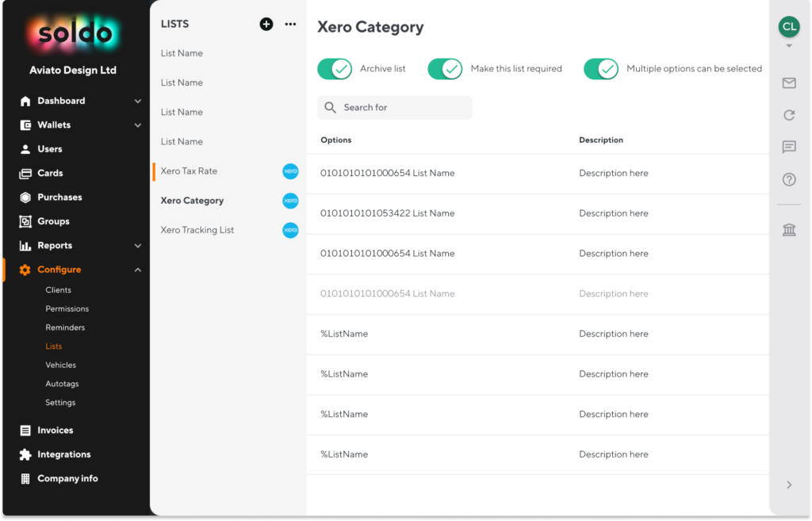Click the Soldo logo
812x521 pixels.
75,34
